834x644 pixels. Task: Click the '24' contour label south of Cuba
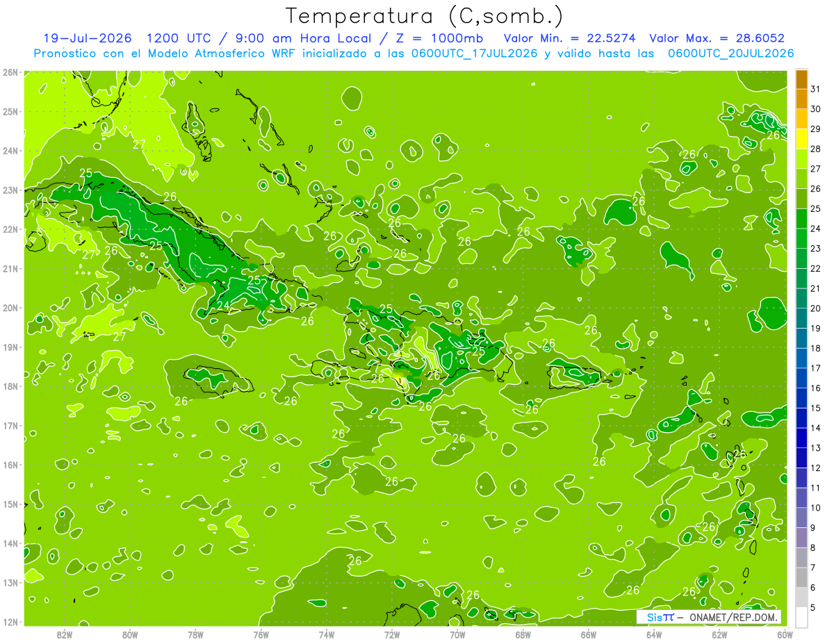(x=224, y=305)
